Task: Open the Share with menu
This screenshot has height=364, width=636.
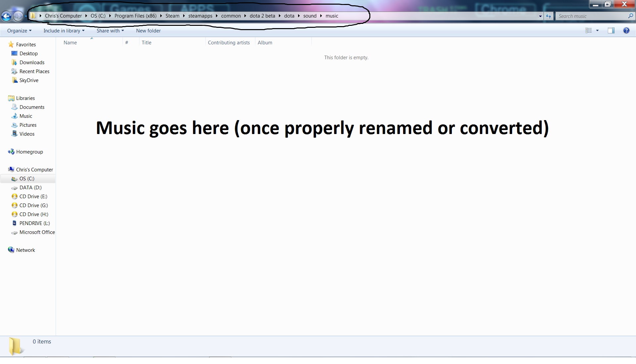Action: (110, 31)
